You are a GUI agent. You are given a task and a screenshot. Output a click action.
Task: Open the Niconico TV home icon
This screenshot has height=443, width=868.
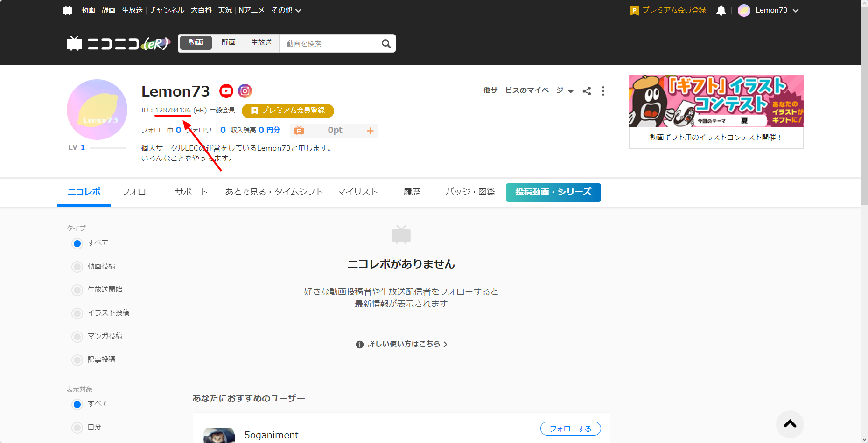tap(68, 10)
